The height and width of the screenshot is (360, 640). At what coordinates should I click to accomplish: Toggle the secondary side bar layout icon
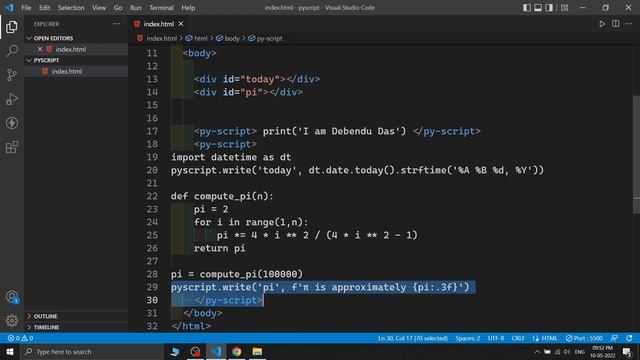(x=549, y=8)
